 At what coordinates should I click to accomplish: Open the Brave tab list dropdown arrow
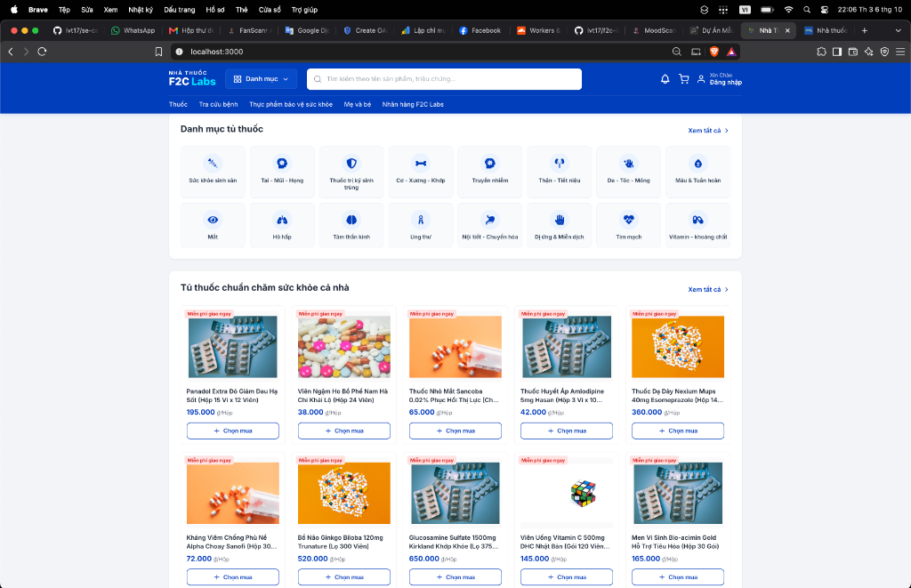point(899,30)
